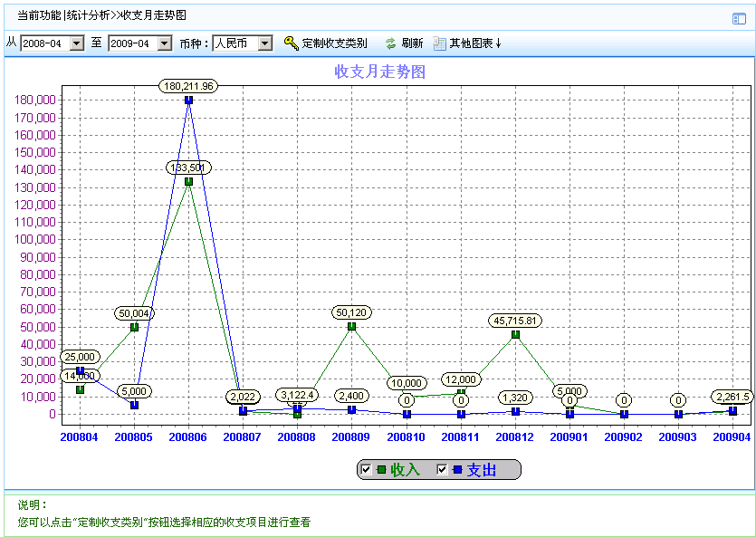Expand the 币种 人民币 currency dropdown

(x=264, y=43)
